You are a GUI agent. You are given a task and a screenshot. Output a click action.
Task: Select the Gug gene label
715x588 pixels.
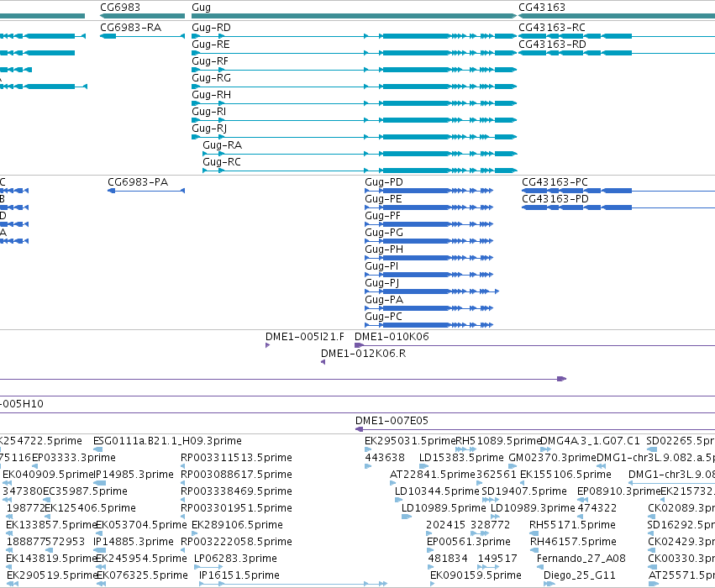(201, 8)
